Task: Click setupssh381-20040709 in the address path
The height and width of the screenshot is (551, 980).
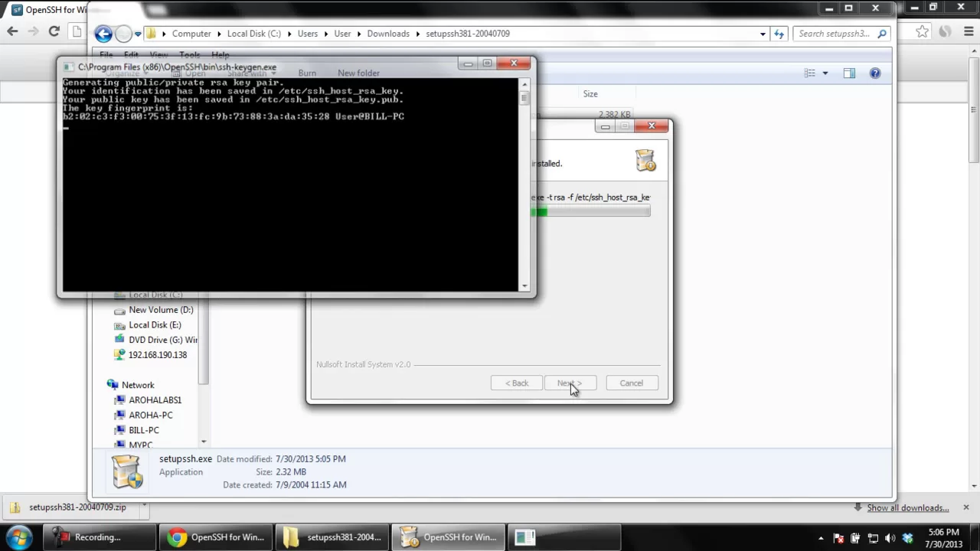Action: click(x=468, y=34)
